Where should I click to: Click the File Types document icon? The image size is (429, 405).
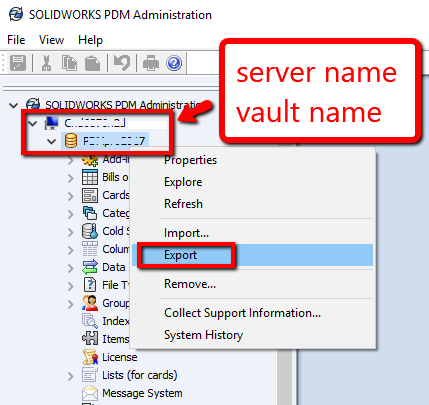[90, 285]
